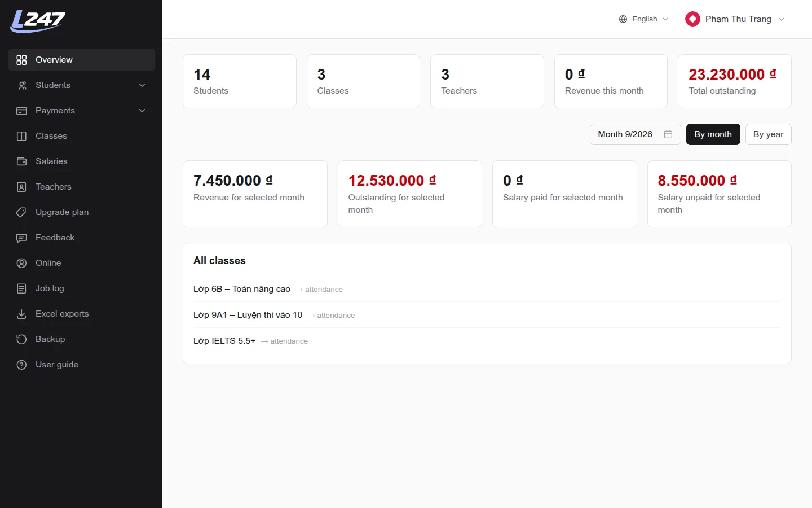Click the Lớp 6B – Toán nâng cao class name

pos(242,289)
